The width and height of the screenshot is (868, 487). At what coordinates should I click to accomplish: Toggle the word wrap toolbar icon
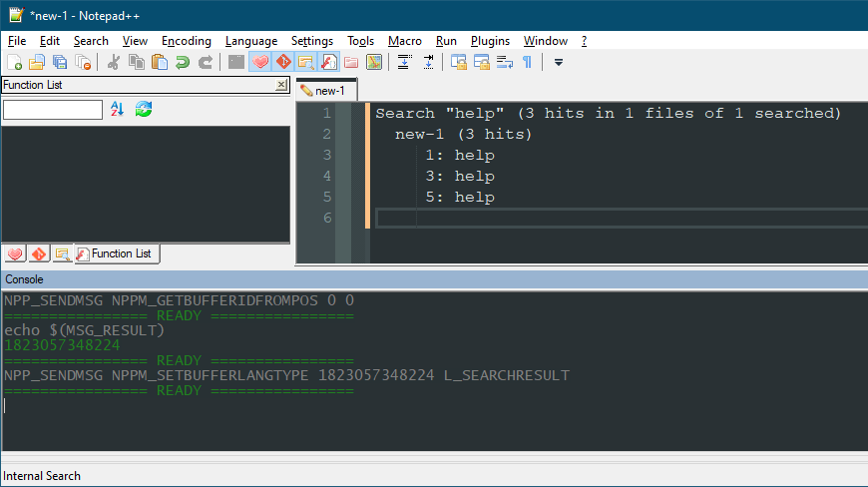[x=504, y=62]
